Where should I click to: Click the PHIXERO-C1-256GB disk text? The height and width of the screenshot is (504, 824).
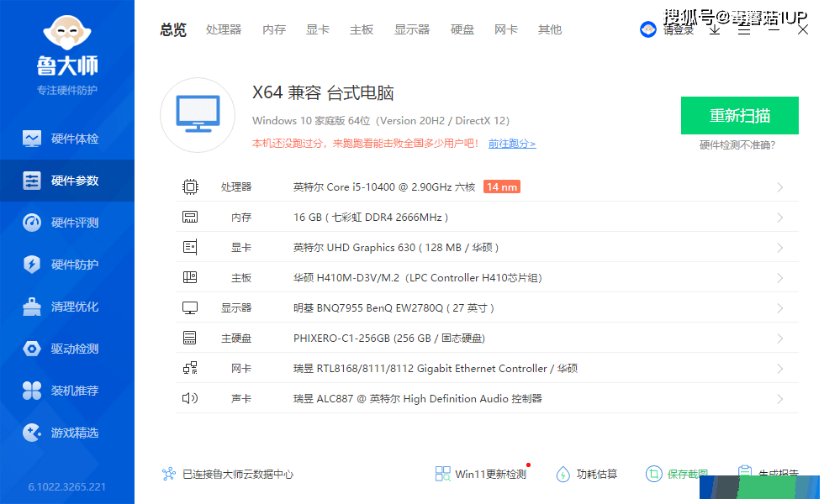(x=388, y=338)
